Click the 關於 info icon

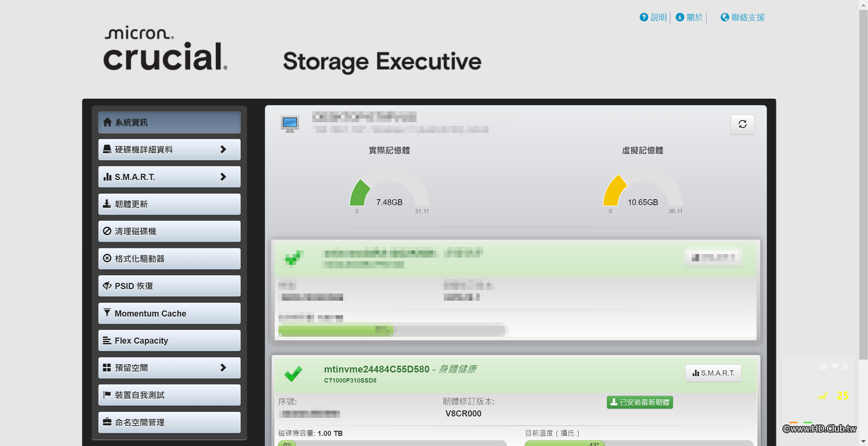tap(680, 17)
